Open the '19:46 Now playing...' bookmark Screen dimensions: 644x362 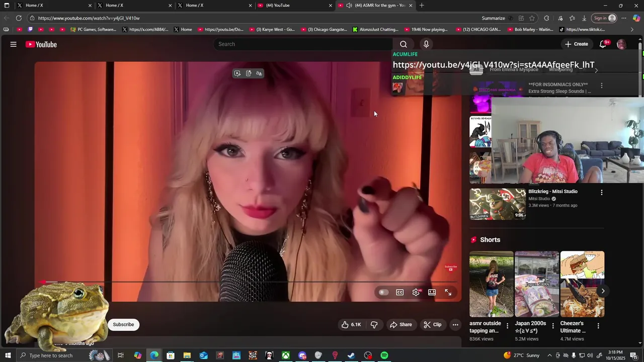click(x=425, y=30)
